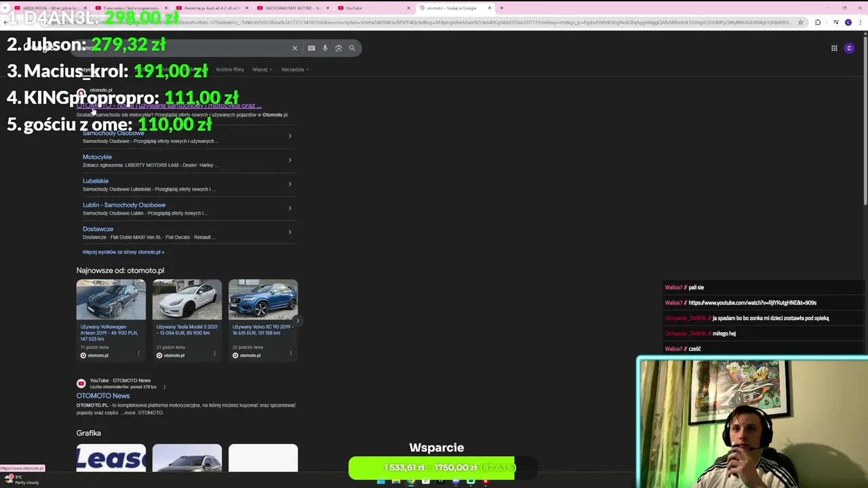
Task: Click the magnifier search submit icon
Action: pos(352,48)
